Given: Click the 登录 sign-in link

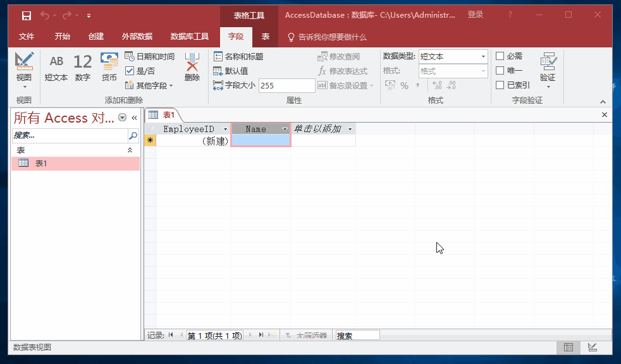Looking at the screenshot, I should (x=476, y=15).
